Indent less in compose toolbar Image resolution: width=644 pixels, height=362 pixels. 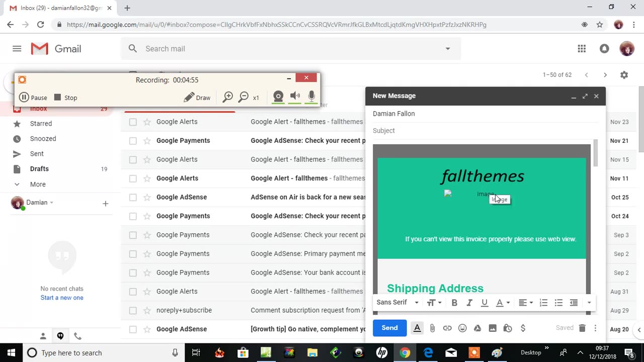coord(574,303)
